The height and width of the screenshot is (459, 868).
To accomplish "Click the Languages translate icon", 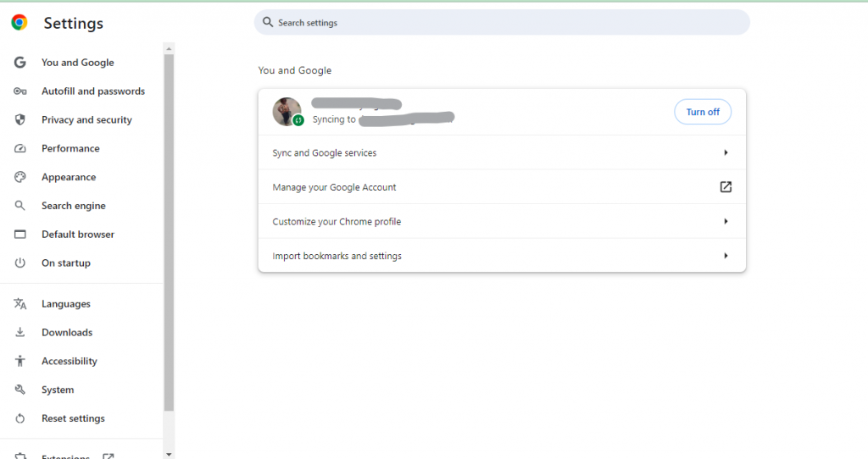I will (20, 304).
